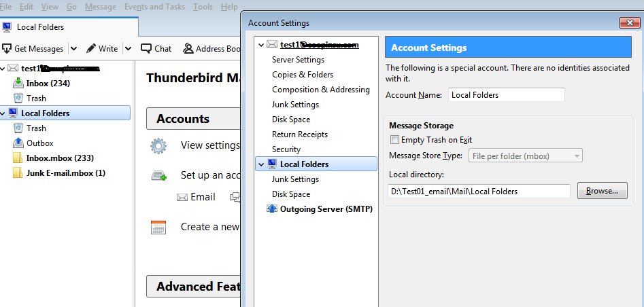Click the gear icon beside View settings
This screenshot has width=644, height=307.
(158, 146)
